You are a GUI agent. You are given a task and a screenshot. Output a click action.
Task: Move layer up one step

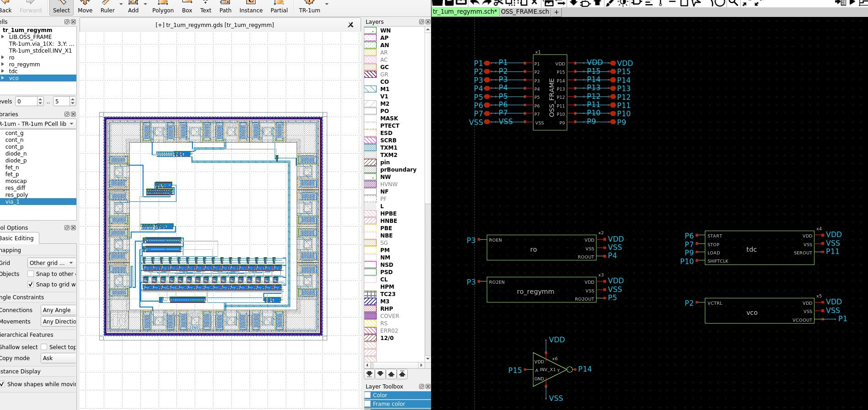391,374
